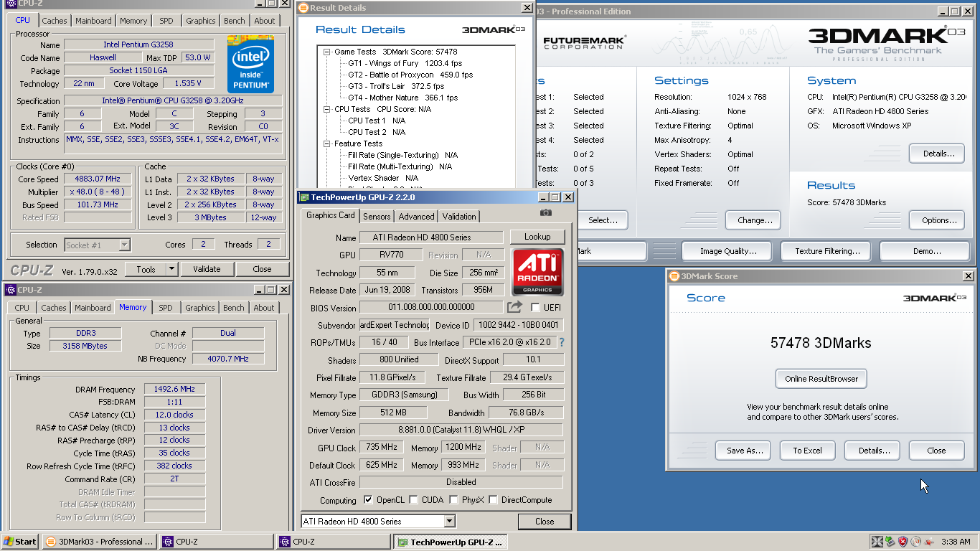Click the DRAM Frequency value 1492.6 MHz

point(174,390)
